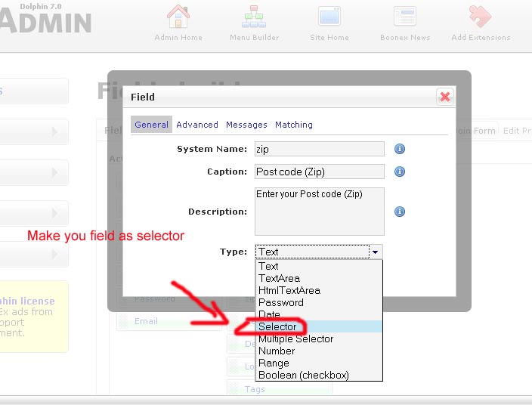The width and height of the screenshot is (532, 405).
Task: Click the Caption input field
Action: pyautogui.click(x=320, y=172)
